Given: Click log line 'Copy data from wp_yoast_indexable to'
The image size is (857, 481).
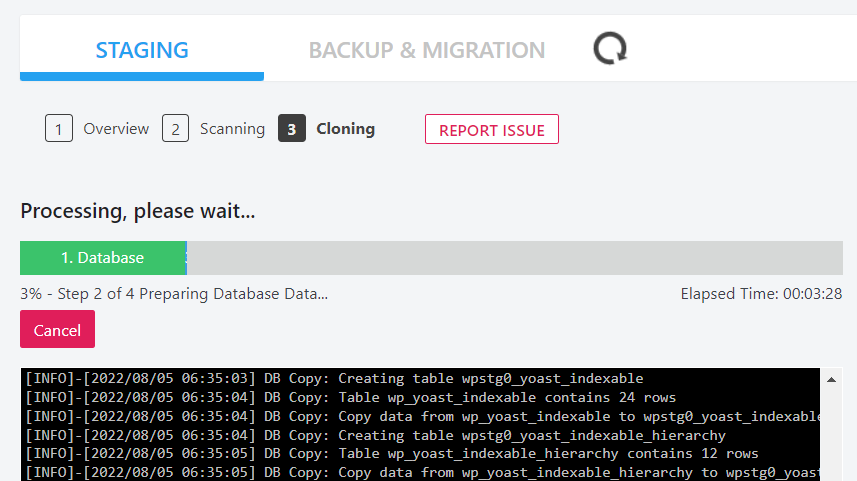Looking at the screenshot, I should pyautogui.click(x=422, y=417).
